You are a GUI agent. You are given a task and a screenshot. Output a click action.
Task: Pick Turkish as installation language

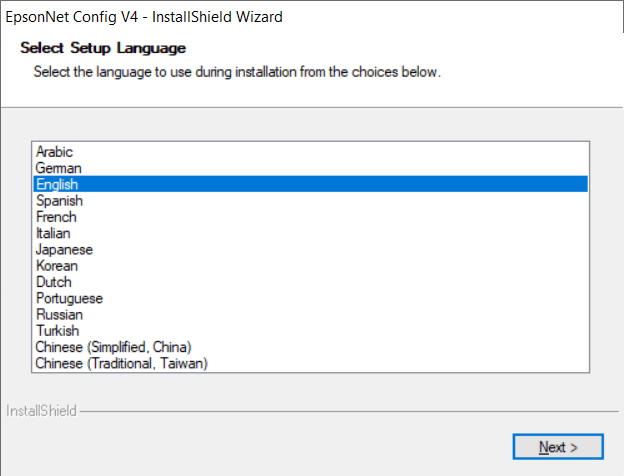(x=57, y=331)
